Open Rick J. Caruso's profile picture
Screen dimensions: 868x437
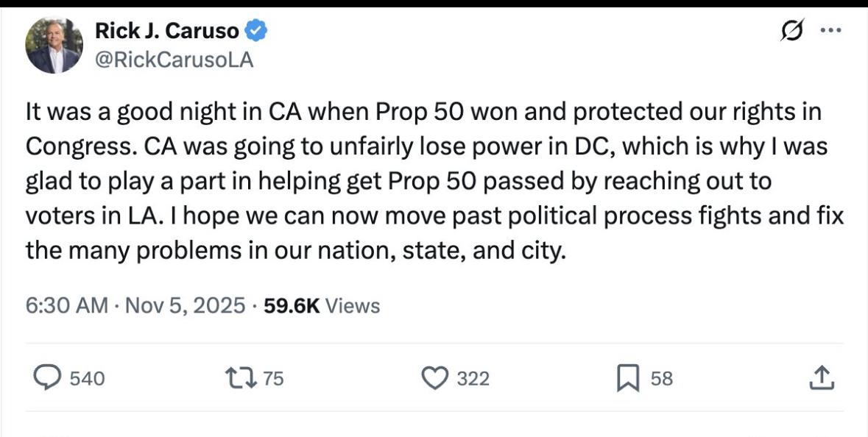coord(53,46)
